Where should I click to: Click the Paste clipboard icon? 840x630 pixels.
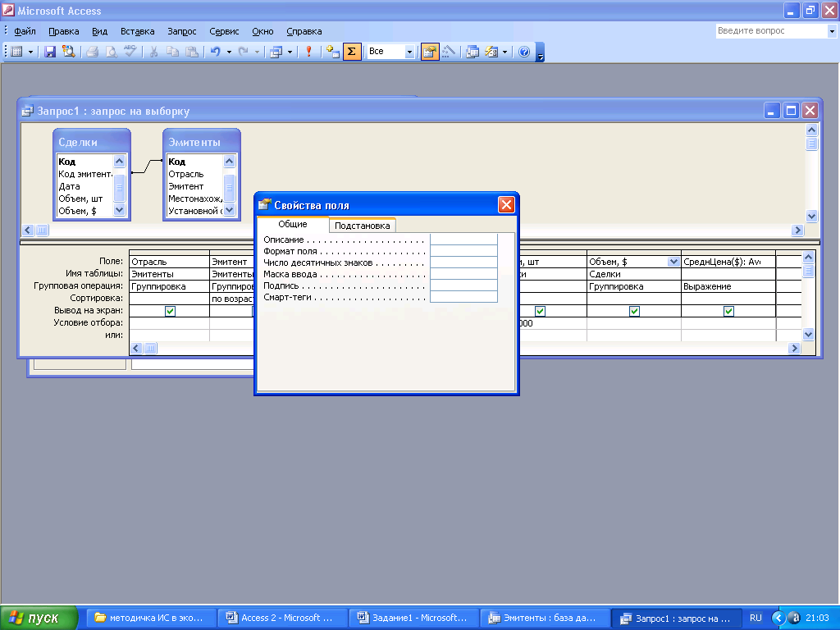(x=191, y=52)
